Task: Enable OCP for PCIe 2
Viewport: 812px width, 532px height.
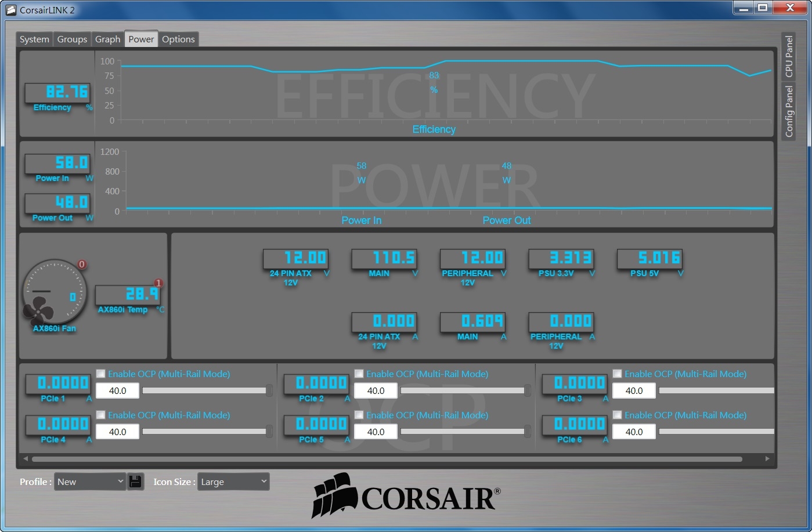Action: pyautogui.click(x=359, y=374)
